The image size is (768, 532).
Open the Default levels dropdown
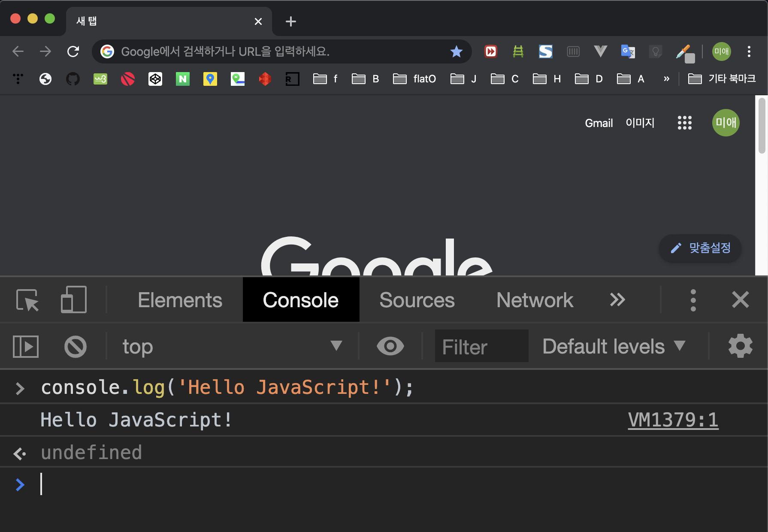[614, 347]
